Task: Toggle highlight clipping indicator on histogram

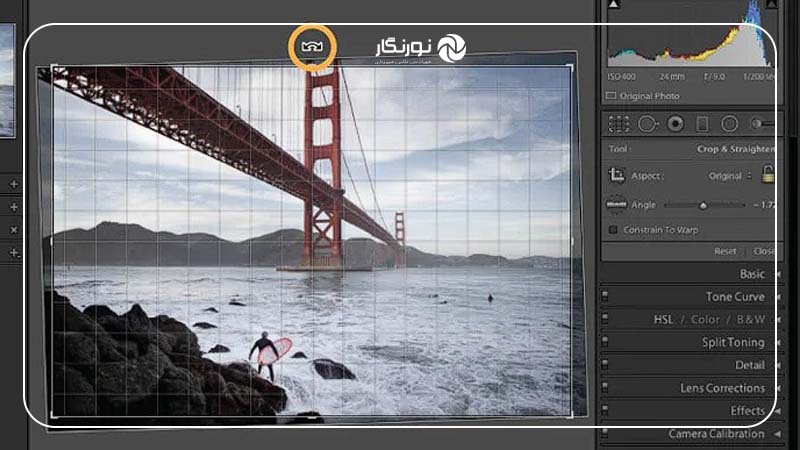Action: 771,4
